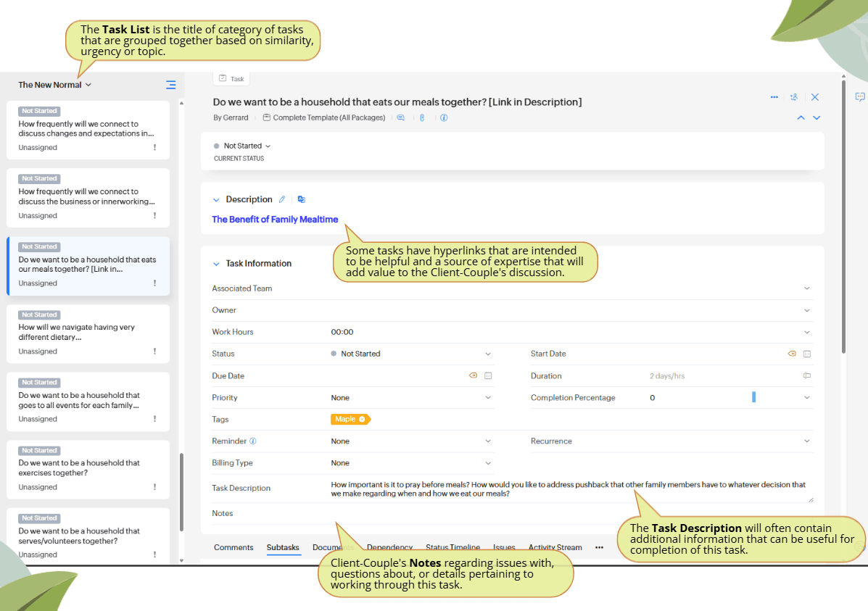Collapse the Task Information section
This screenshot has height=611, width=868.
215,264
